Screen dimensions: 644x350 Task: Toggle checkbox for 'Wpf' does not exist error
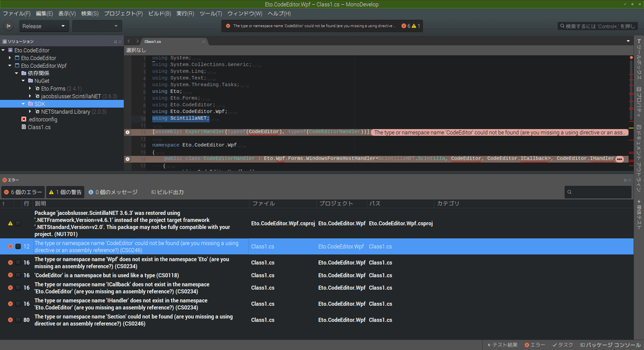point(18,263)
